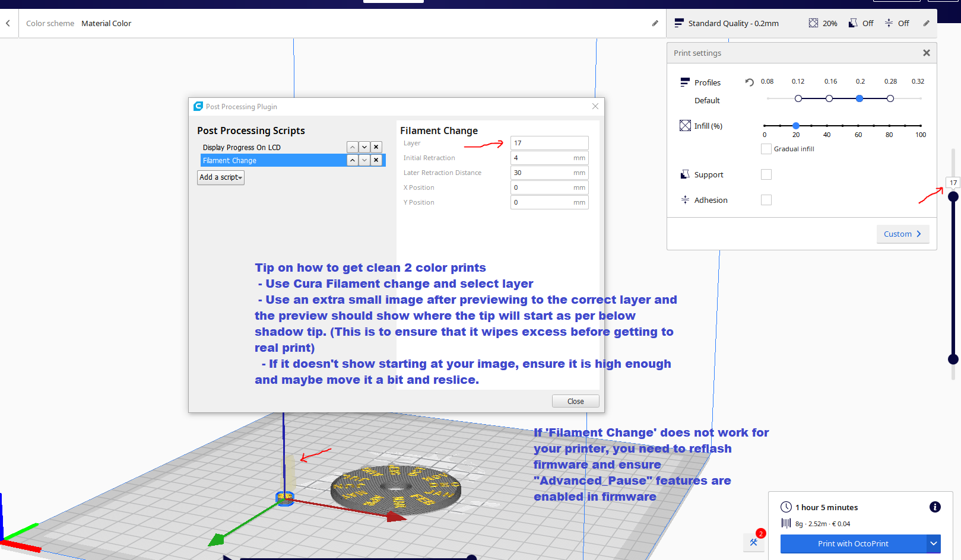Click Print with OctoPrint button
This screenshot has height=560, width=961.
pyautogui.click(x=853, y=543)
